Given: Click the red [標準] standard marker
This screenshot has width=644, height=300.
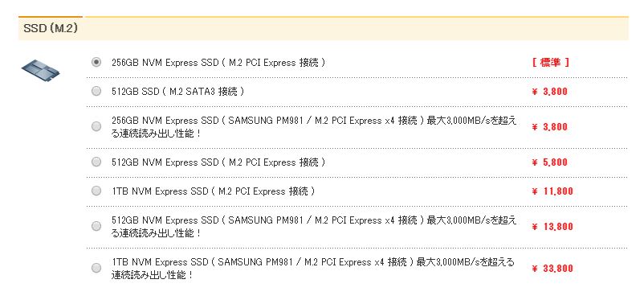Looking at the screenshot, I should pyautogui.click(x=550, y=63).
